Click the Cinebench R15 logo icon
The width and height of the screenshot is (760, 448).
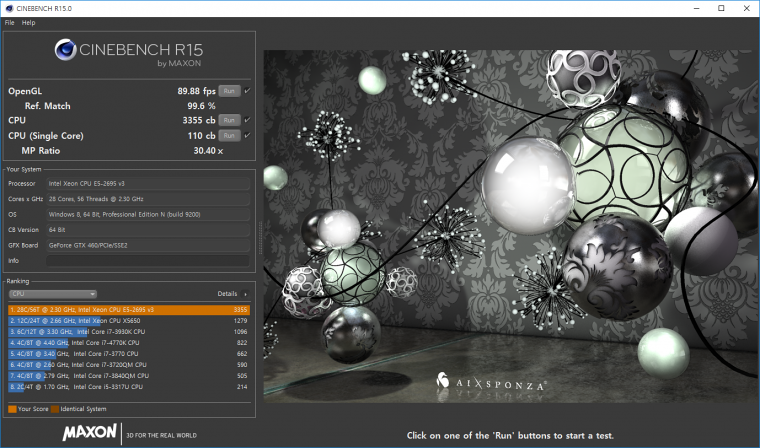(x=65, y=50)
